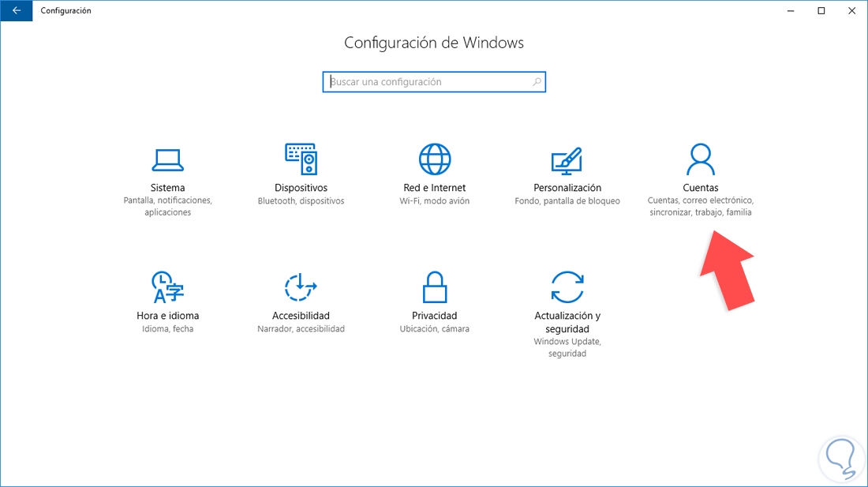Click 'Narrador, accesibilidad' description
Image resolution: width=868 pixels, height=487 pixels.
[301, 328]
